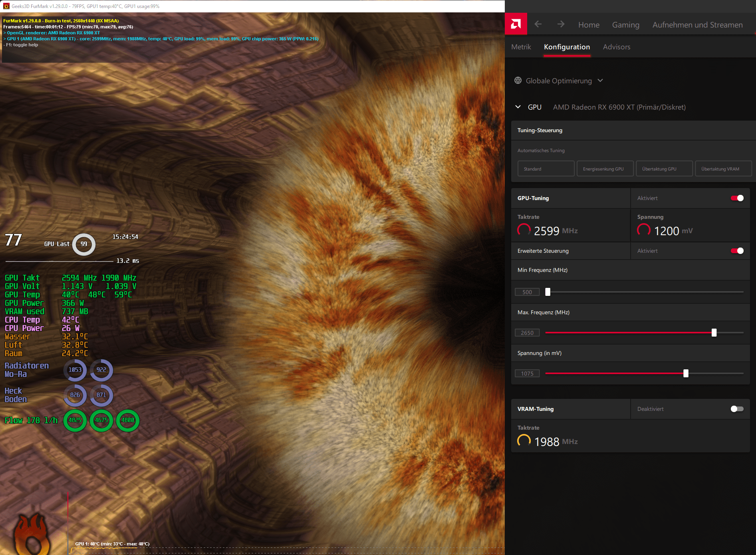Disable the GPU-Tuning toggle
Viewport: 756px width, 555px height.
[x=737, y=198]
